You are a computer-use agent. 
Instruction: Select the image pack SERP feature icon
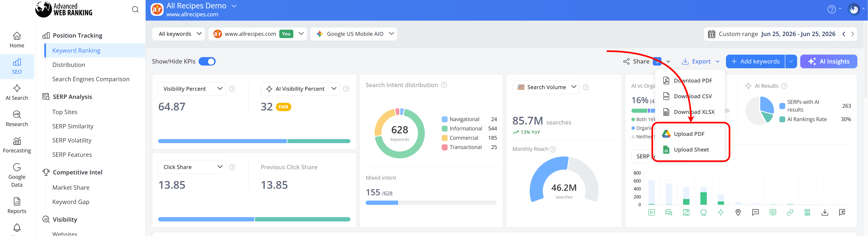pyautogui.click(x=686, y=212)
